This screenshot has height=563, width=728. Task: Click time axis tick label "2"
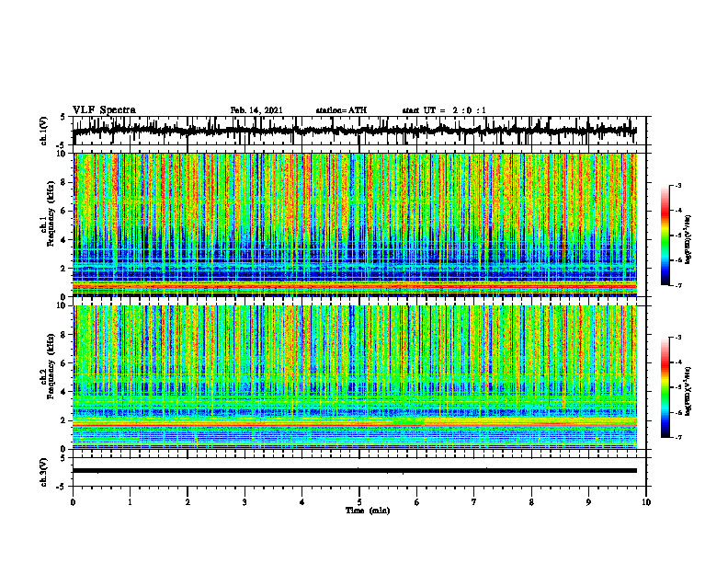pyautogui.click(x=188, y=502)
